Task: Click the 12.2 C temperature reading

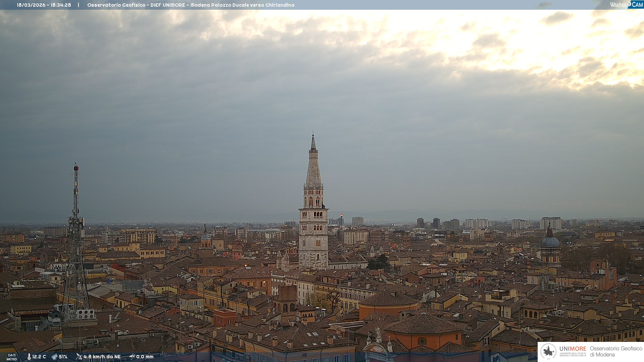Action: (x=39, y=357)
